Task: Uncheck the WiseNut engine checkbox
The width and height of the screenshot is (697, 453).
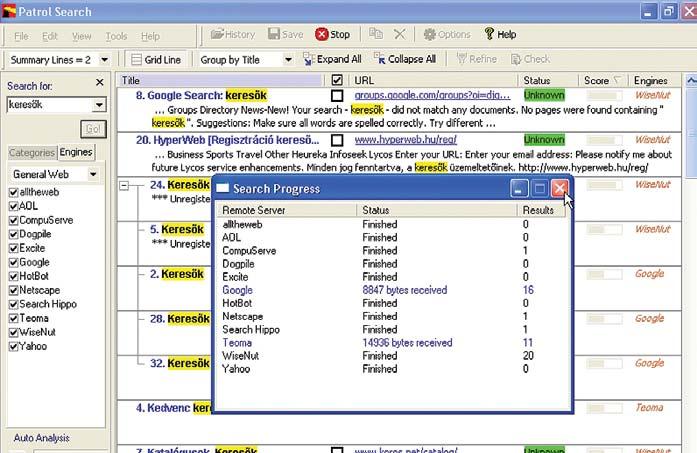Action: [13, 333]
